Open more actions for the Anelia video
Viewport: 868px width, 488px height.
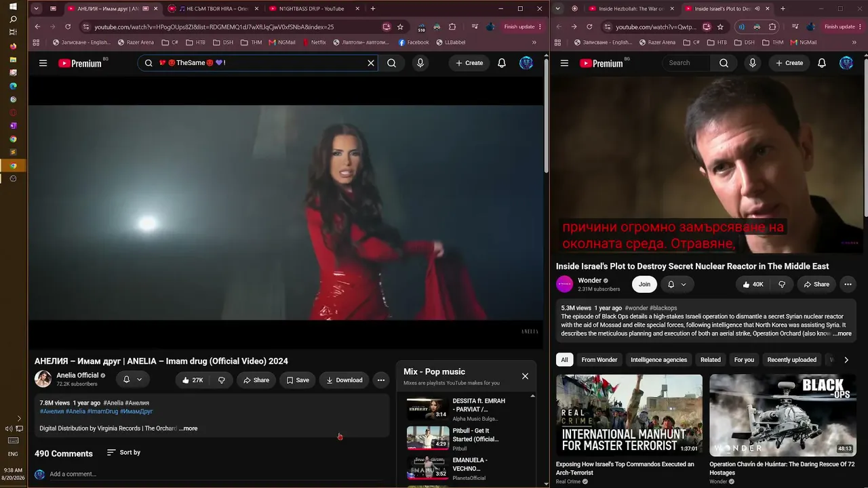381,380
